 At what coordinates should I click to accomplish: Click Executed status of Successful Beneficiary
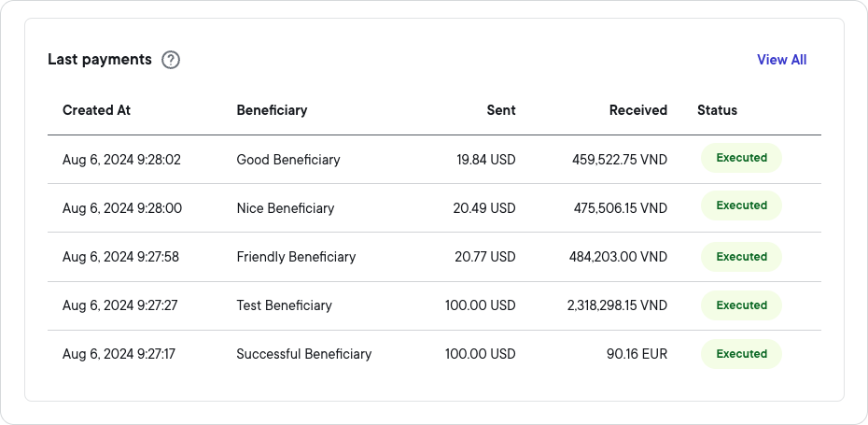(741, 354)
